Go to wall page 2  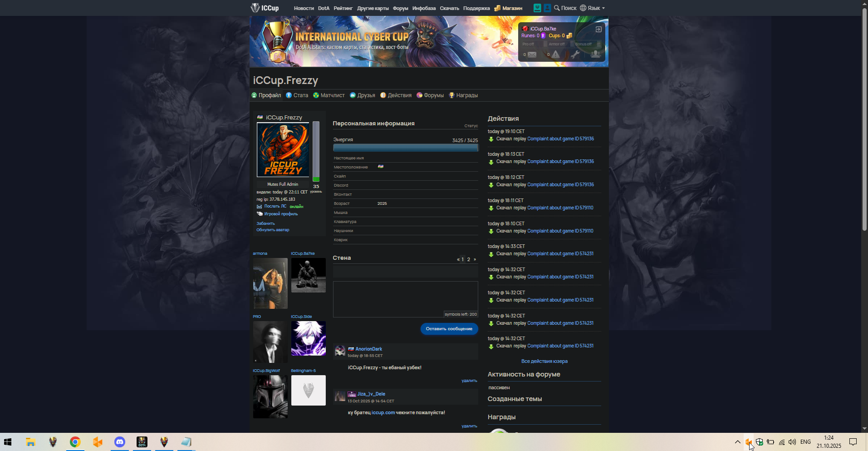[469, 259]
